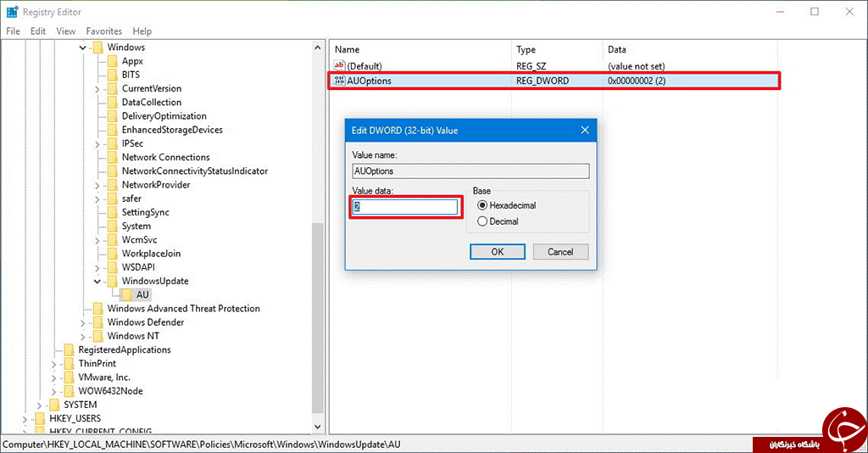Click the Appx folder icon
The height and width of the screenshot is (453, 868).
pyautogui.click(x=113, y=61)
